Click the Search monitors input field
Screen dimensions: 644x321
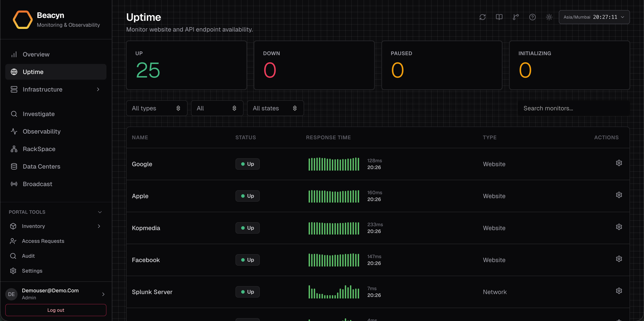[x=574, y=108]
